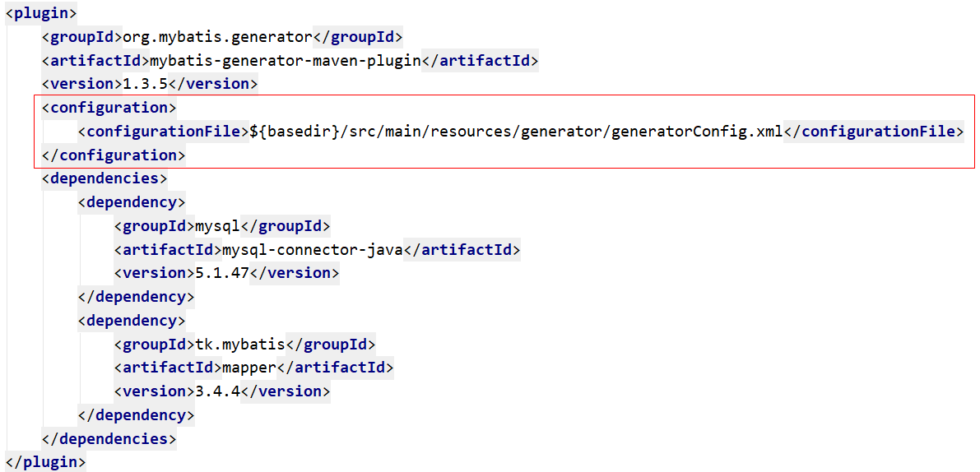Click the tk.mybatis groupId value
Screen dimensions: 980x472
(x=240, y=345)
